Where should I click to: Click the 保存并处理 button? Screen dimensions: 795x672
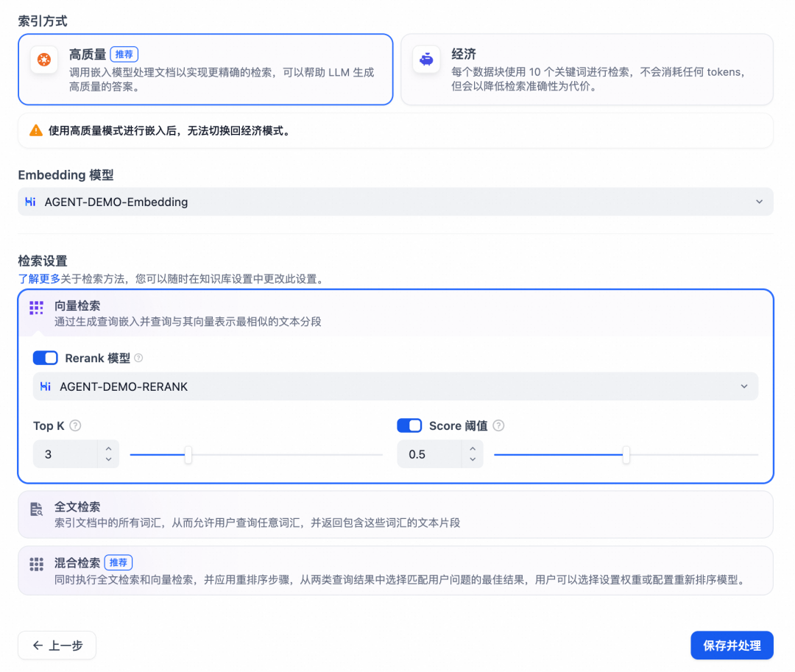click(732, 645)
